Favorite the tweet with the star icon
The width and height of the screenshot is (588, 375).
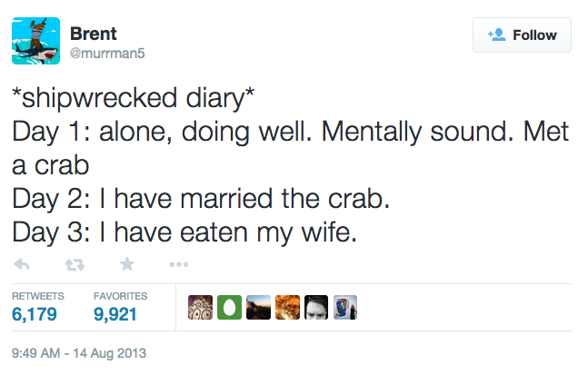(127, 264)
